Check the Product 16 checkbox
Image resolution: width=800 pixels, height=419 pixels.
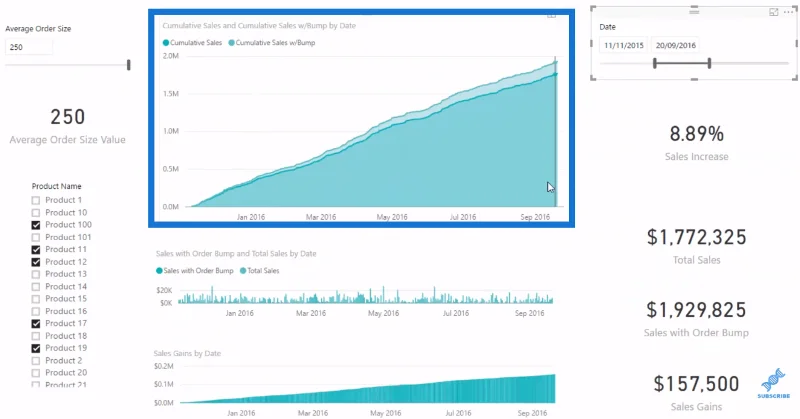(x=36, y=311)
